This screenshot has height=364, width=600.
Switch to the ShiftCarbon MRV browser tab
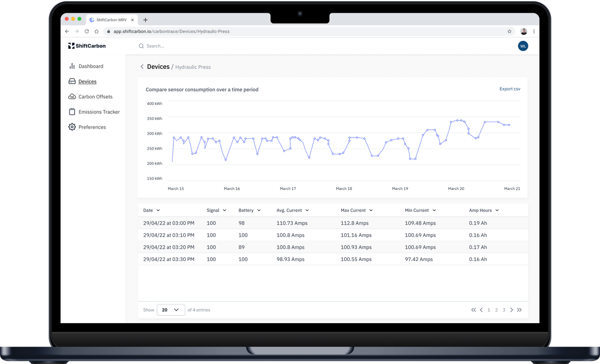(x=112, y=20)
